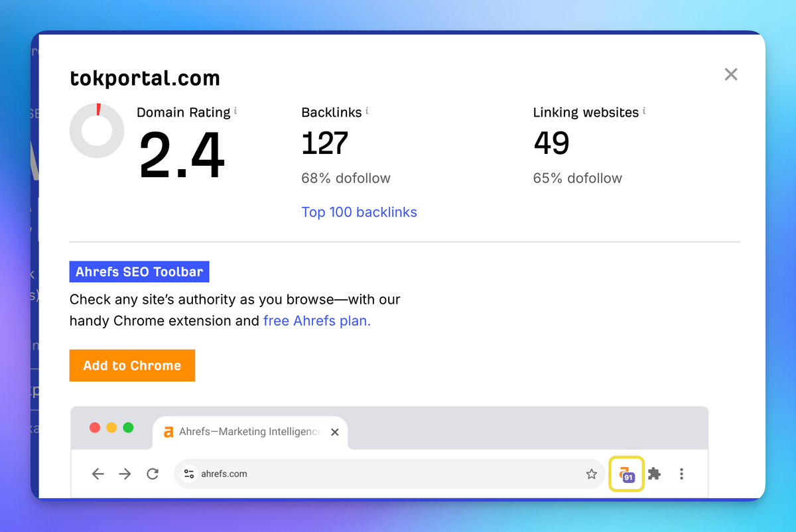Show the Linking websites info tooltip icon

pyautogui.click(x=644, y=111)
